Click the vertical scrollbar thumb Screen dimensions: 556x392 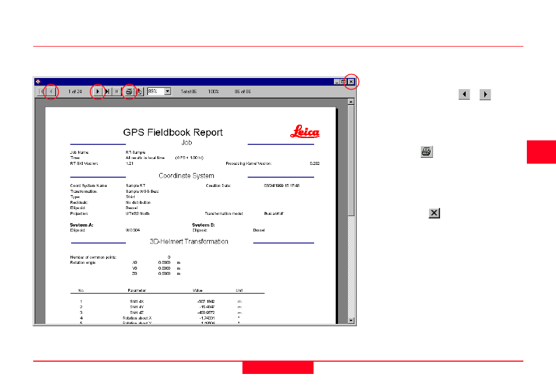(351, 160)
